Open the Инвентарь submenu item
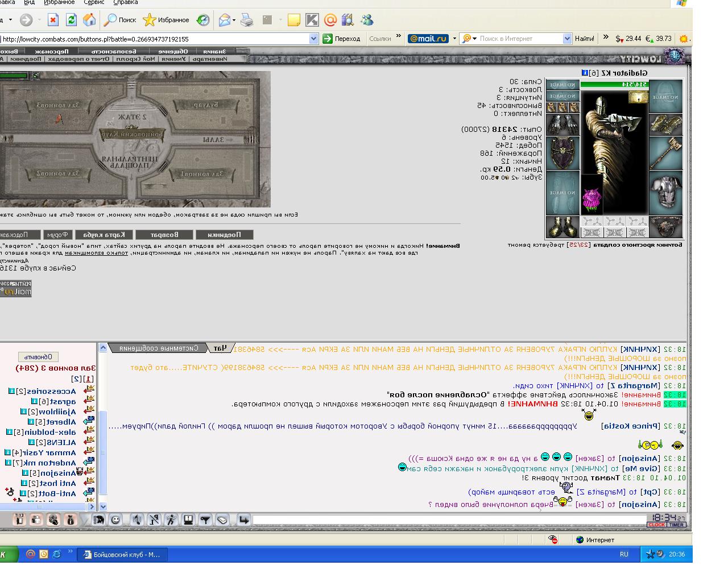Screen dimensions: 728x582 tap(210, 59)
